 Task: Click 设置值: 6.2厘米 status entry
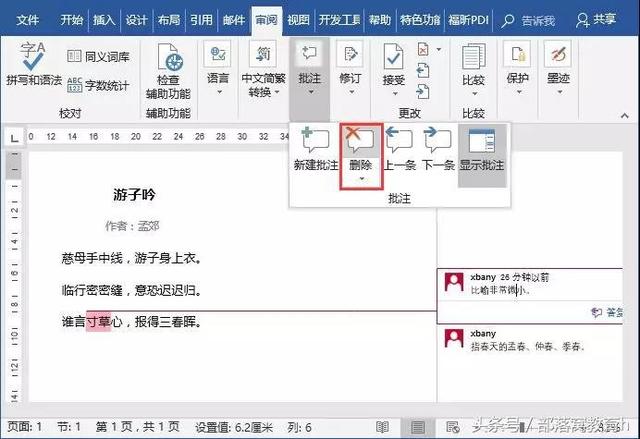(x=234, y=427)
